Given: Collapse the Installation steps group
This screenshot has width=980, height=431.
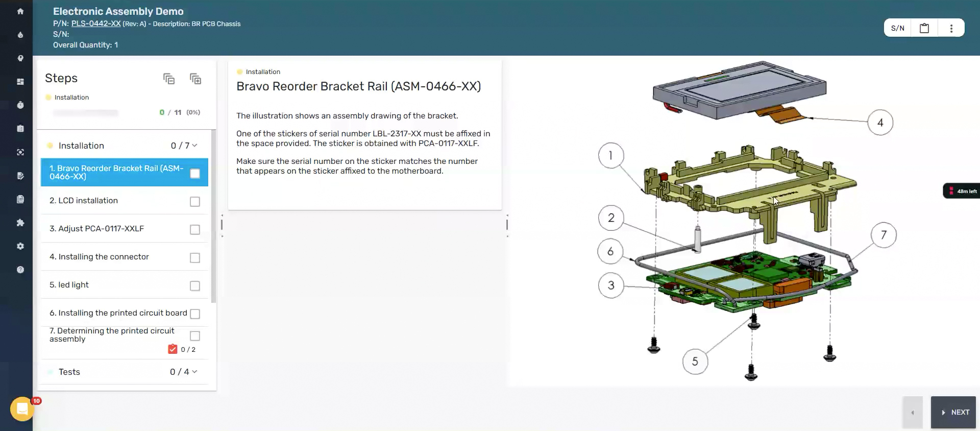Looking at the screenshot, I should pos(194,146).
